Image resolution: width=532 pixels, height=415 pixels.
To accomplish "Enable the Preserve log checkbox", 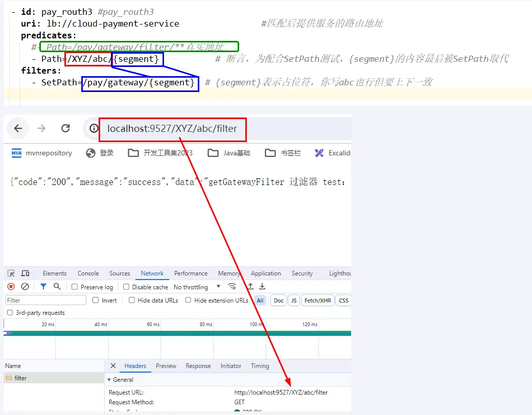I will pos(75,287).
